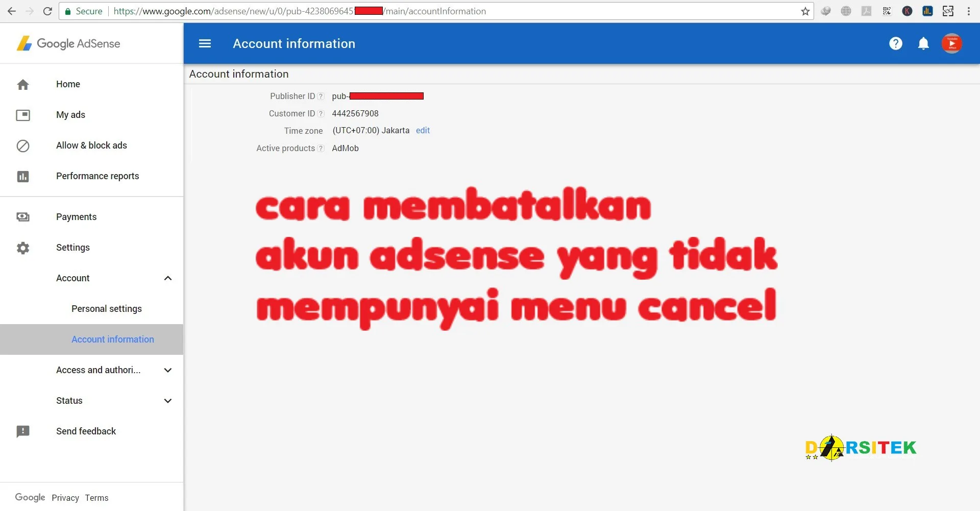Click the globe extension icon
The image size is (980, 511).
coord(846,11)
